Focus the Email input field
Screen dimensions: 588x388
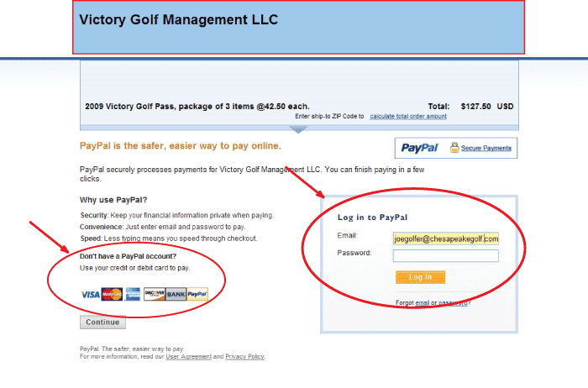[445, 239]
